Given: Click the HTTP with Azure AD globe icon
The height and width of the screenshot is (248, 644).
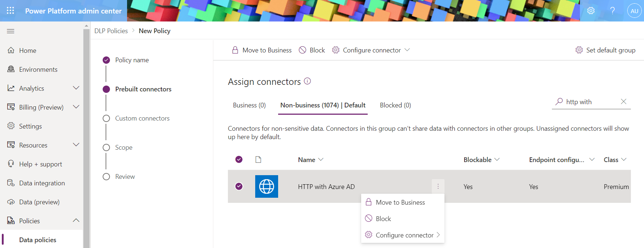Looking at the screenshot, I should tap(266, 186).
